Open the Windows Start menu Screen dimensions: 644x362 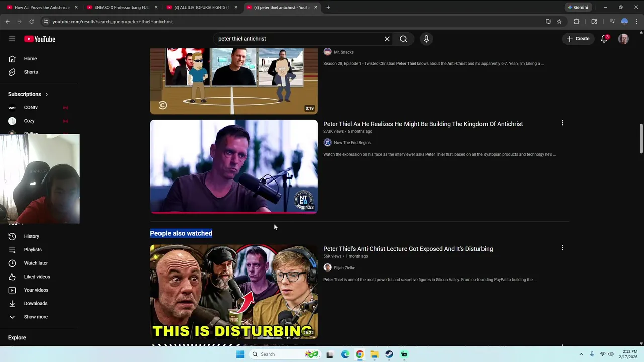240,354
